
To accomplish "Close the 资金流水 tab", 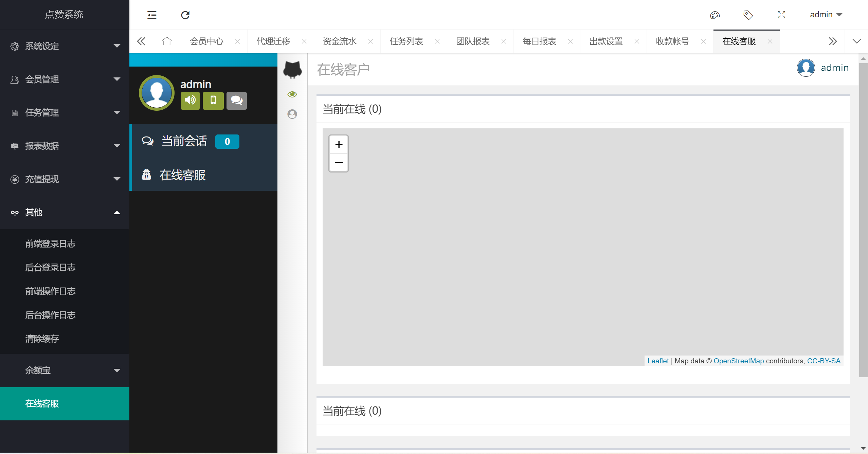I will coord(371,41).
